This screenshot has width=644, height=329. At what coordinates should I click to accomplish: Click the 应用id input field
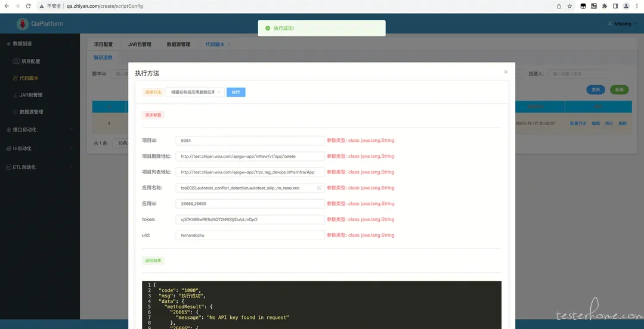(250, 204)
